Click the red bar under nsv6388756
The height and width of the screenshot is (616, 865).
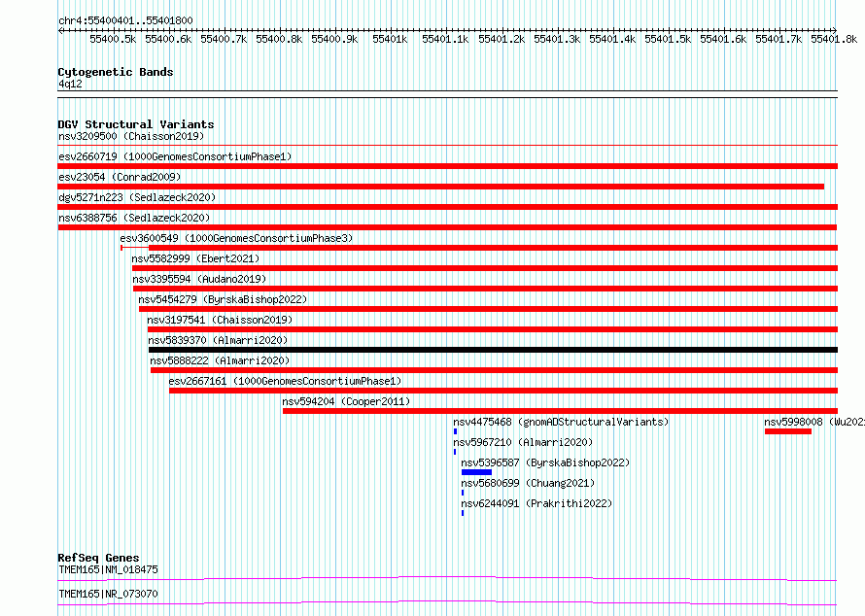[x=447, y=227]
